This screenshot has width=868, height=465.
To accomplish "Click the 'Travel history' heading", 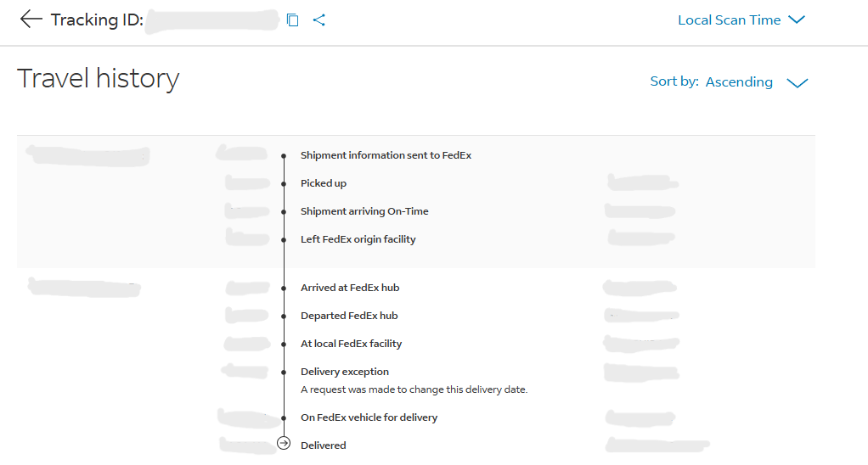I will coord(99,79).
